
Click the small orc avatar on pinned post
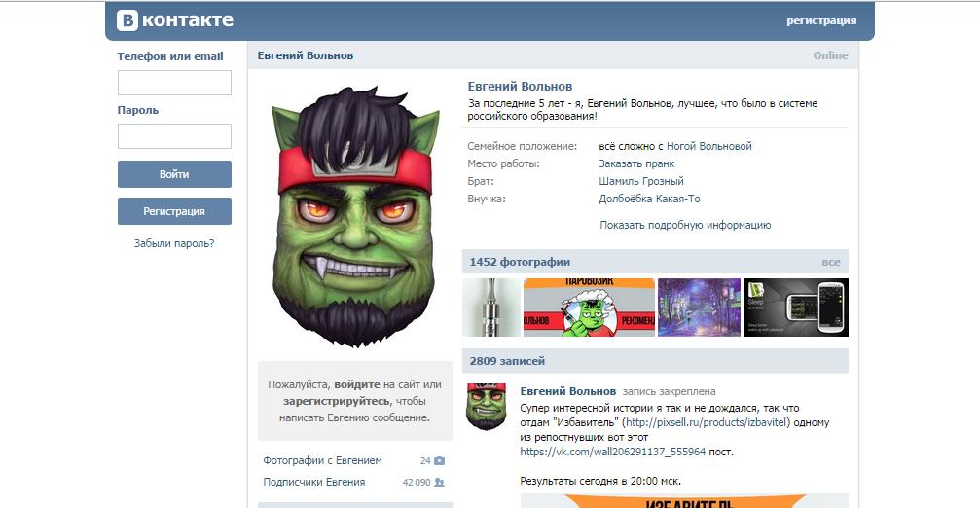487,407
